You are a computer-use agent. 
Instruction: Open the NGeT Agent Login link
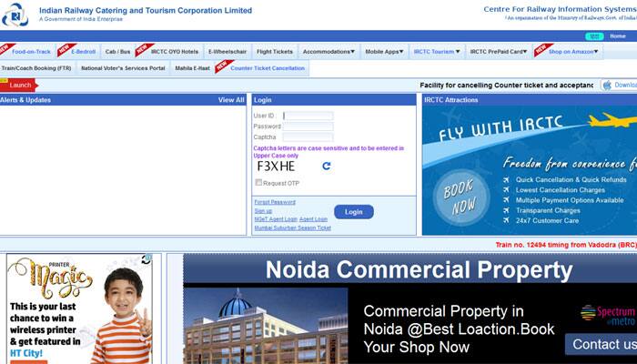click(x=276, y=219)
